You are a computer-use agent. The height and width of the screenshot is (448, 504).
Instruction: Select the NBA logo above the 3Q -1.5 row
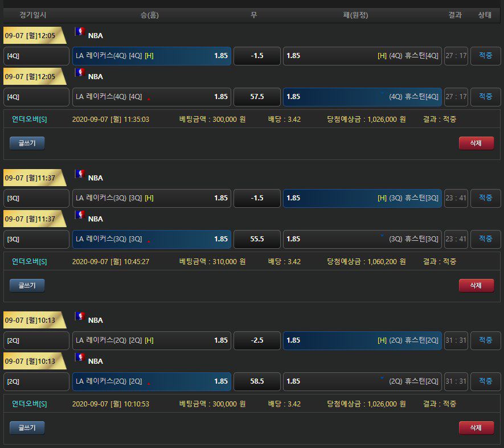click(x=80, y=174)
